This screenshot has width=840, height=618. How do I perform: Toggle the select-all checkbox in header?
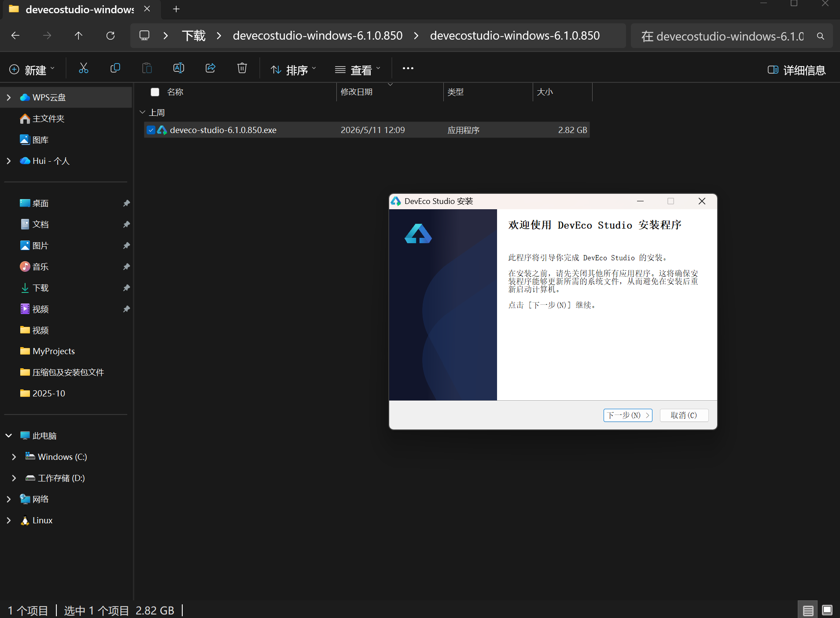pyautogui.click(x=155, y=92)
